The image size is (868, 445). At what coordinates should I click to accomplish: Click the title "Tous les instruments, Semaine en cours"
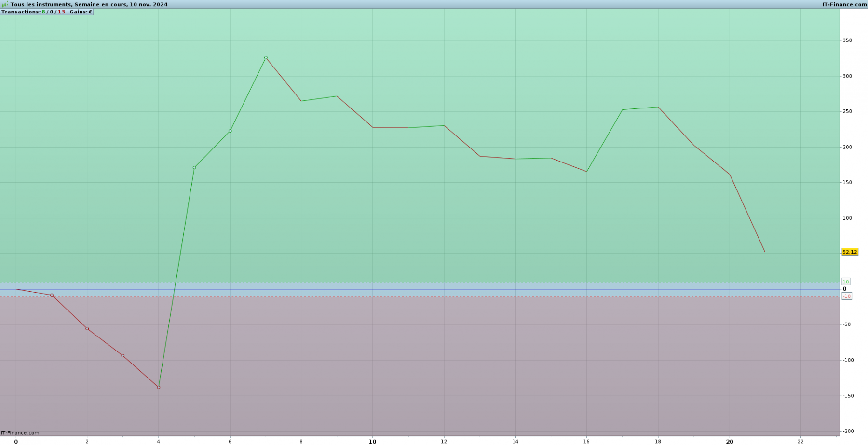click(x=69, y=4)
